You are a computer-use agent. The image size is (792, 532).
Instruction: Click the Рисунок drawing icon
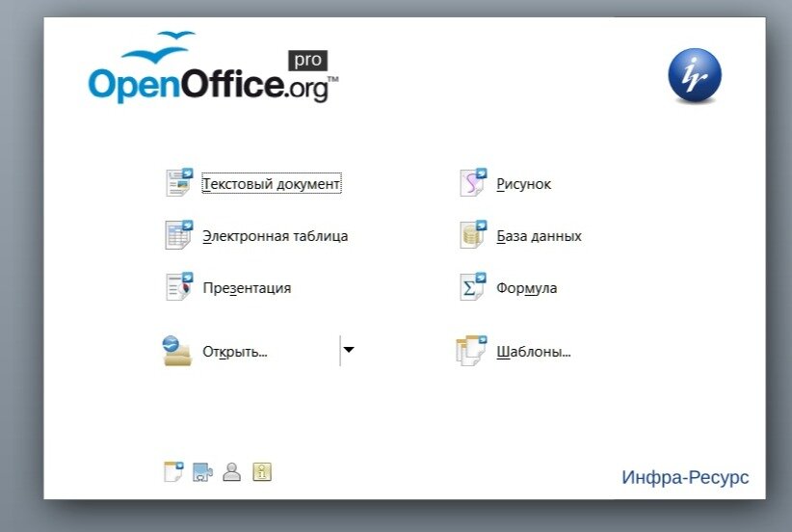coord(473,182)
